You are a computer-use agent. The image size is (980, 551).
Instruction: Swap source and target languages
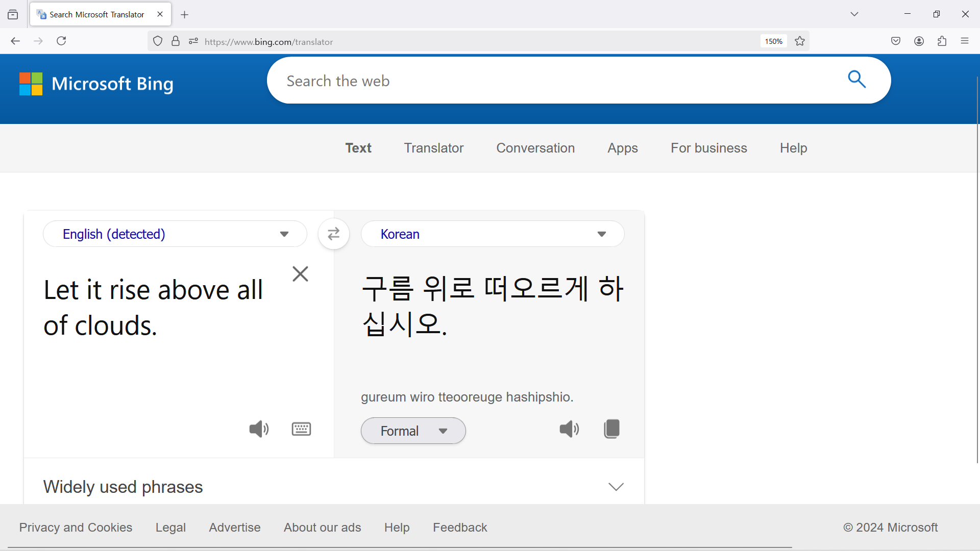[x=333, y=234]
